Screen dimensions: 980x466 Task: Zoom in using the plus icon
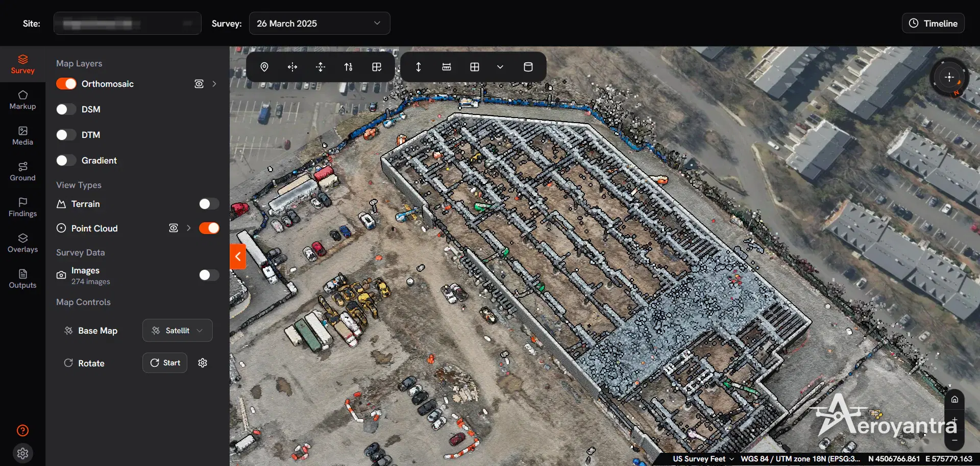(x=954, y=420)
